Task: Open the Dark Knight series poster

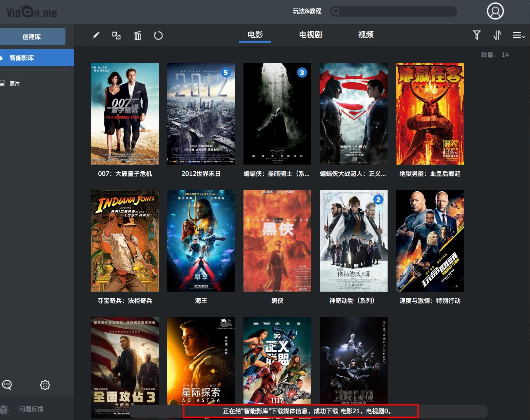Action: pyautogui.click(x=277, y=114)
